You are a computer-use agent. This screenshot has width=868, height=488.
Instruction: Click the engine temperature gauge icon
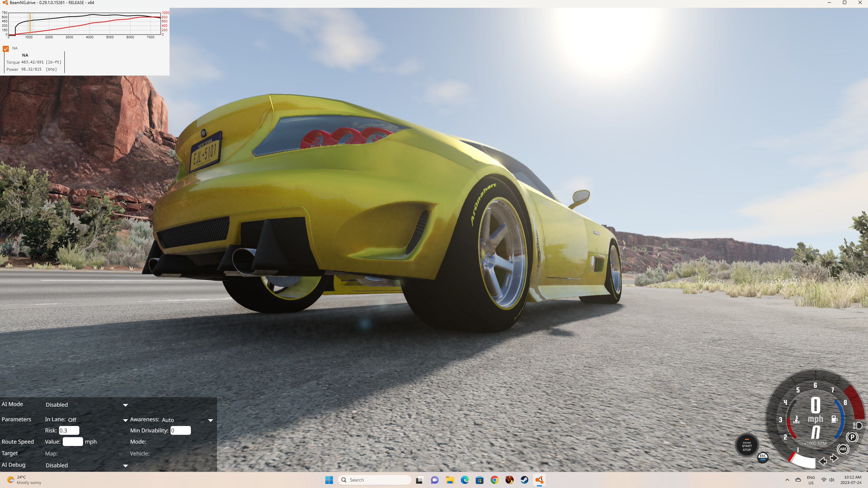[x=796, y=419]
